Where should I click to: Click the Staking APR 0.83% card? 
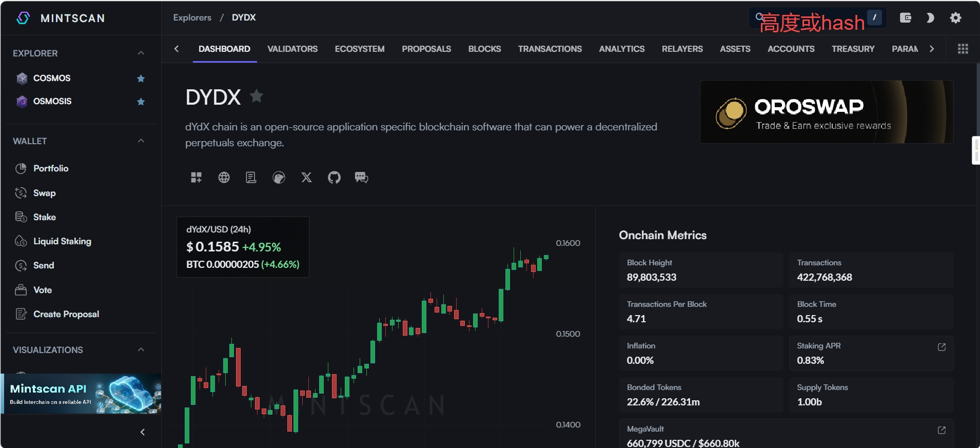point(871,354)
